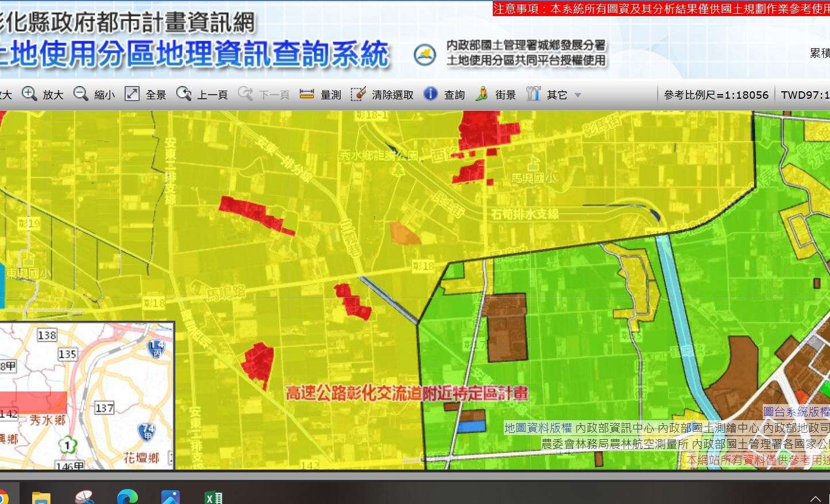Click the 城鄉發展分署 round logo
The width and height of the screenshot is (830, 504).
[425, 55]
